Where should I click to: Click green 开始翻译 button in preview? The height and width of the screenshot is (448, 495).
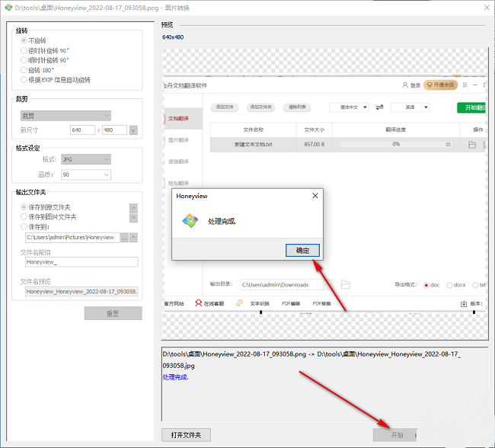click(471, 107)
